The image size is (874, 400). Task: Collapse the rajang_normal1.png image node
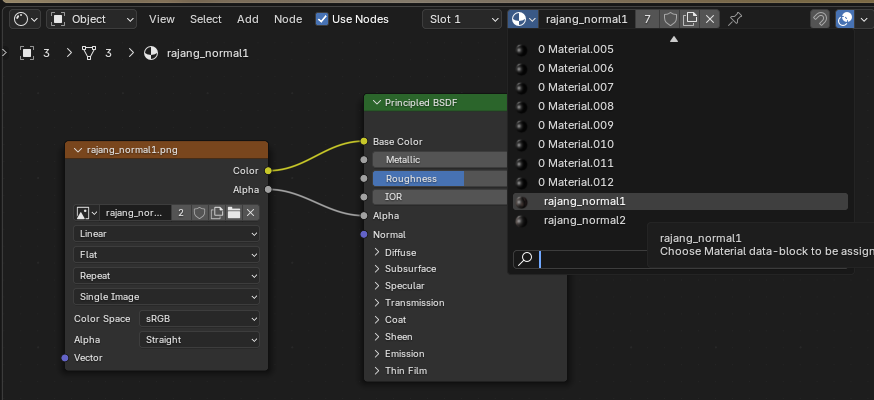tap(78, 150)
